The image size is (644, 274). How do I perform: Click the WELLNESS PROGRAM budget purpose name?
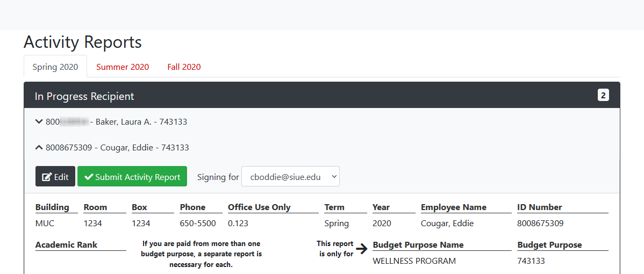pyautogui.click(x=414, y=261)
